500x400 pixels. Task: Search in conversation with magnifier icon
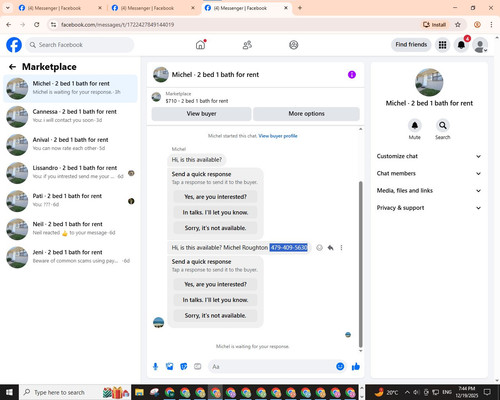click(x=443, y=125)
